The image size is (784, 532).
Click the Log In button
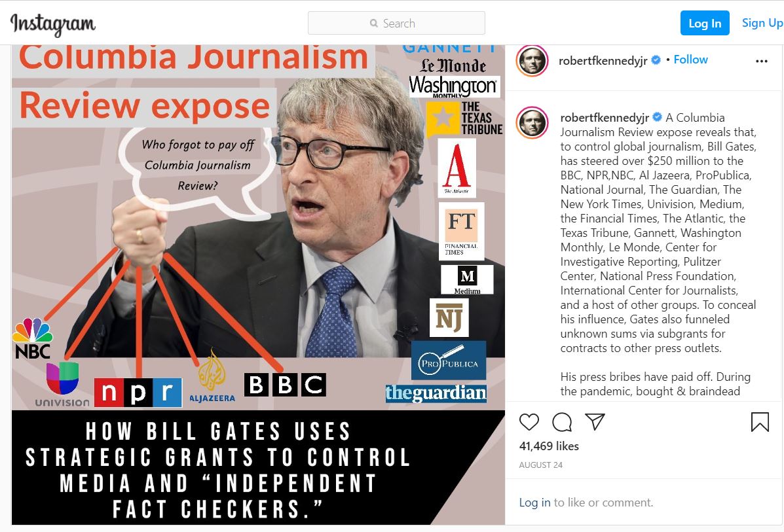point(705,23)
